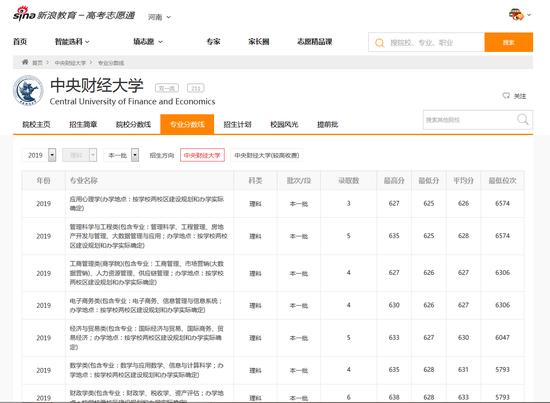Click the 年份 column header
The image size is (550, 403).
(x=43, y=181)
